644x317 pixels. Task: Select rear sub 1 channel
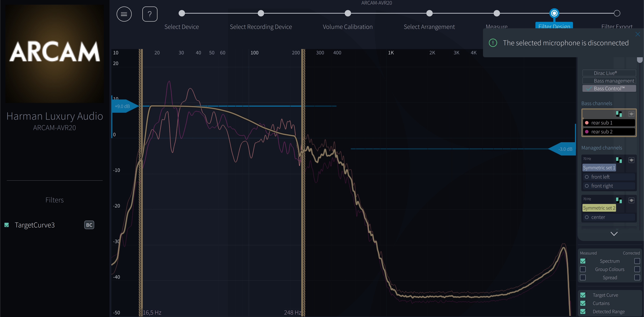tap(609, 123)
